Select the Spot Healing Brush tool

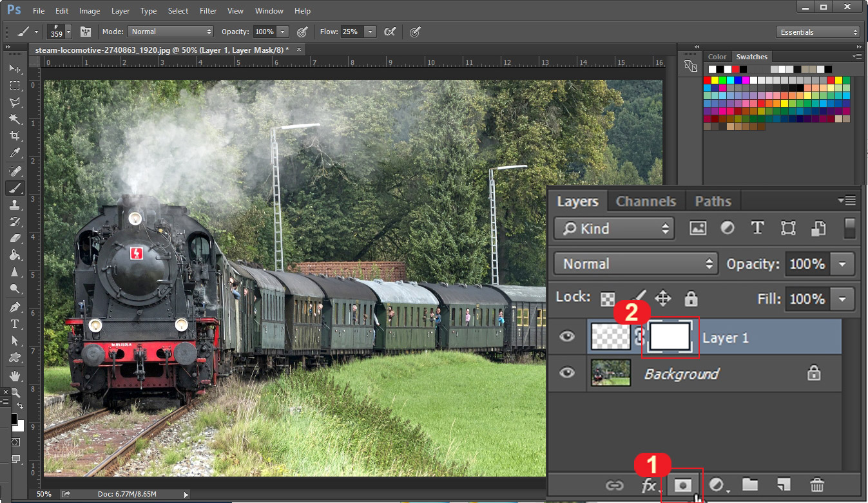click(15, 171)
